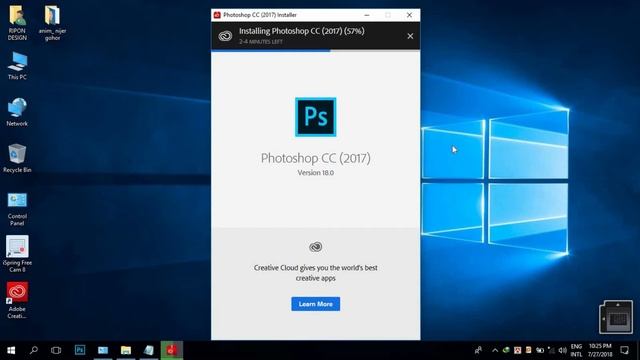The image size is (640, 360).
Task: Click Creative Cloud icon above tagline text
Action: (x=316, y=247)
